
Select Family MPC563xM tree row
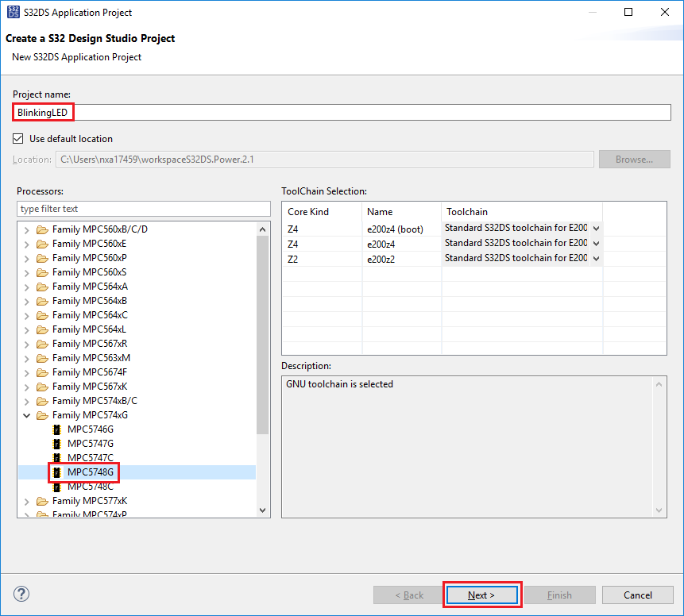pos(91,358)
